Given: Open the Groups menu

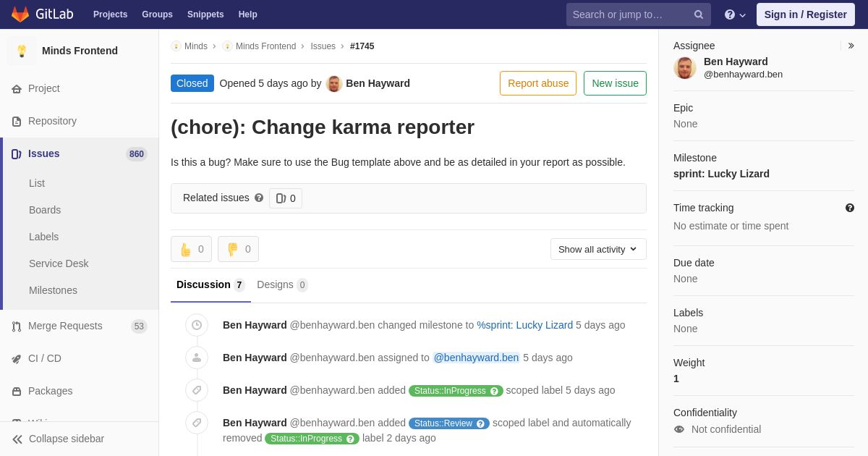Looking at the screenshot, I should tap(157, 14).
